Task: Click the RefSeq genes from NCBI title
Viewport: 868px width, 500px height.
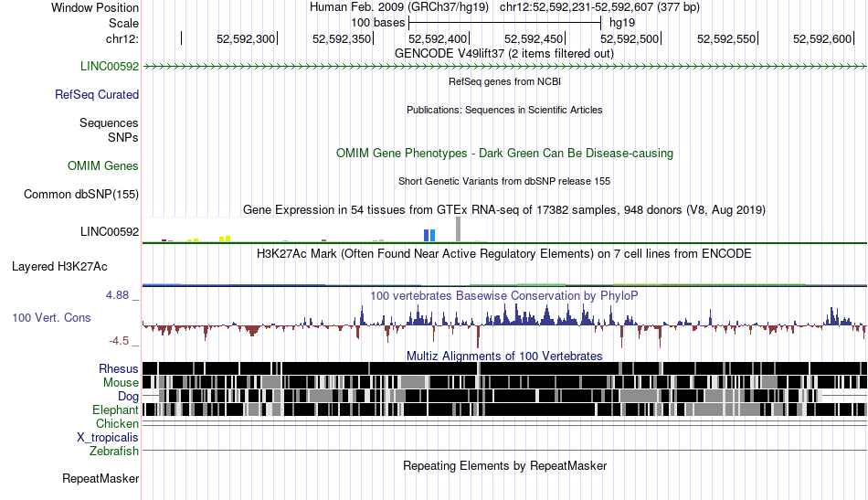Action: pos(504,82)
